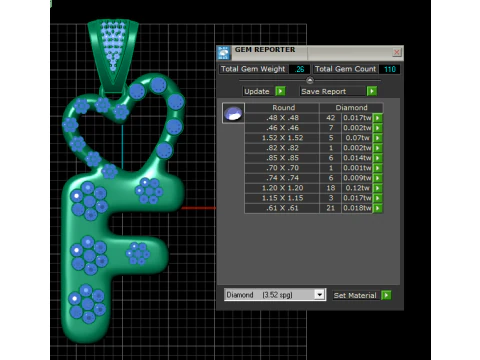Click green arrow for .61 X .61 row
480x360 pixels.
tap(377, 208)
